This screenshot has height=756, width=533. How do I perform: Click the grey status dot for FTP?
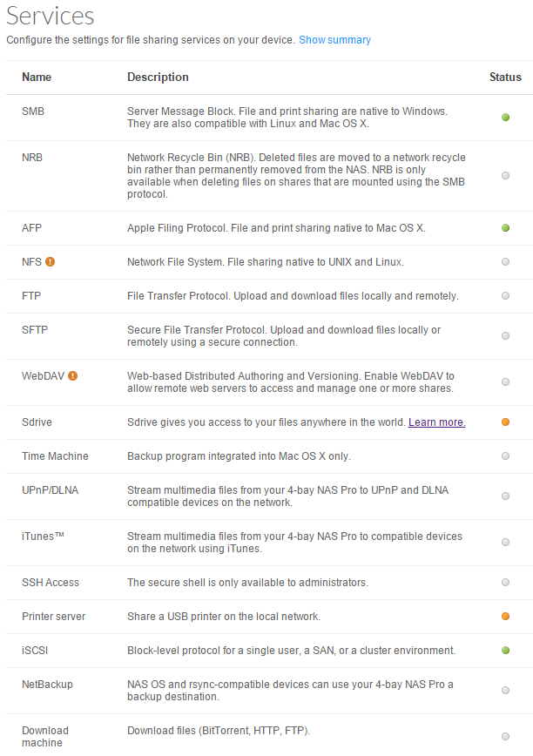[505, 295]
